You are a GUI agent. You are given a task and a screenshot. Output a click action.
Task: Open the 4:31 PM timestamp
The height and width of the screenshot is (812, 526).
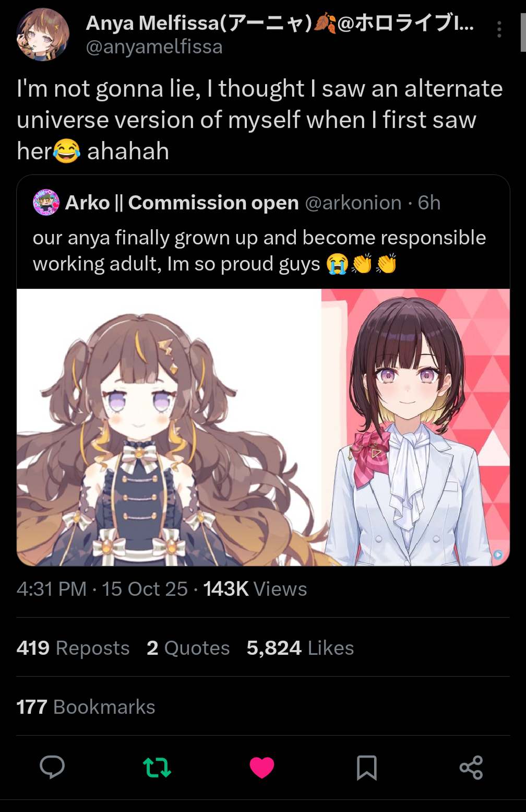(52, 589)
